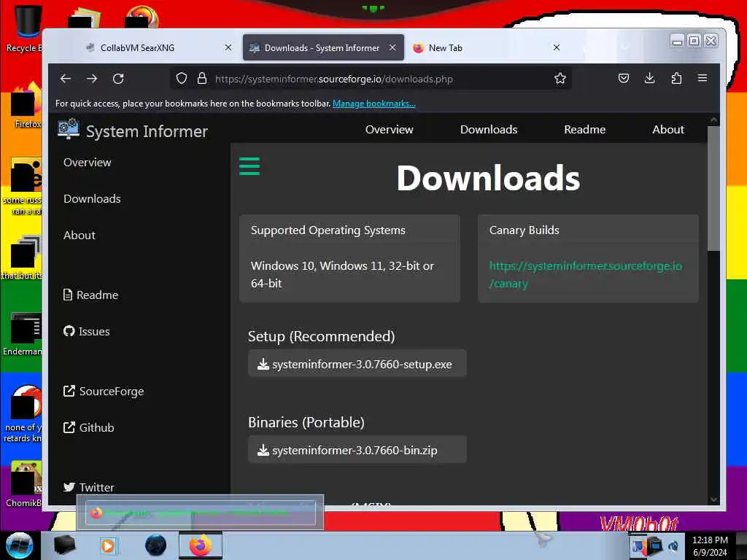Open About in the top navigation
Viewport: 747px width, 560px height.
(668, 130)
